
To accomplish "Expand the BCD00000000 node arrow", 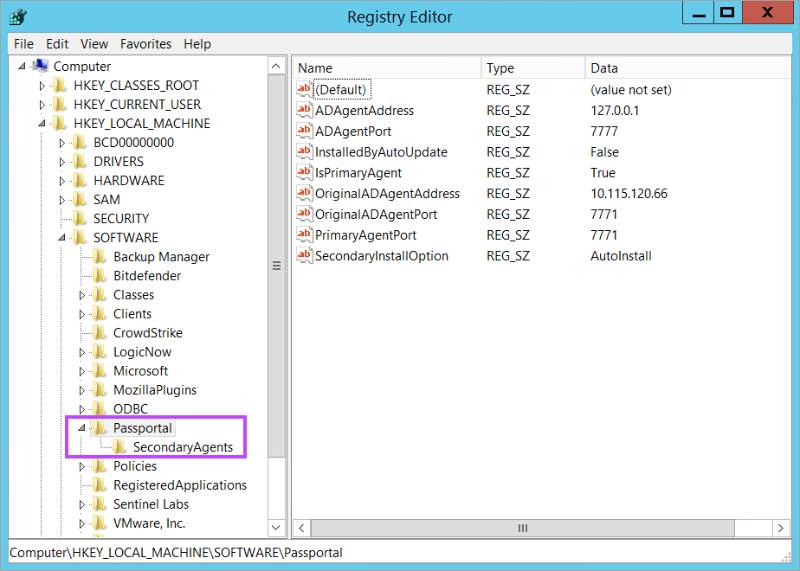I will pos(62,143).
